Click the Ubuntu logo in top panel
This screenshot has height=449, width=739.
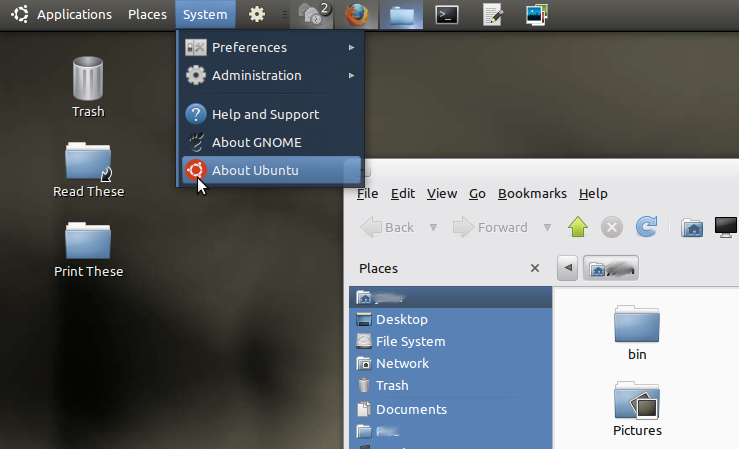20,14
